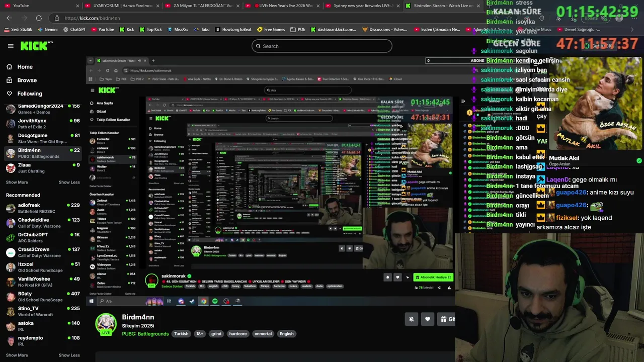This screenshot has width=644, height=362.
Task: Click Abonelik Hediye Et green button
Action: click(433, 277)
